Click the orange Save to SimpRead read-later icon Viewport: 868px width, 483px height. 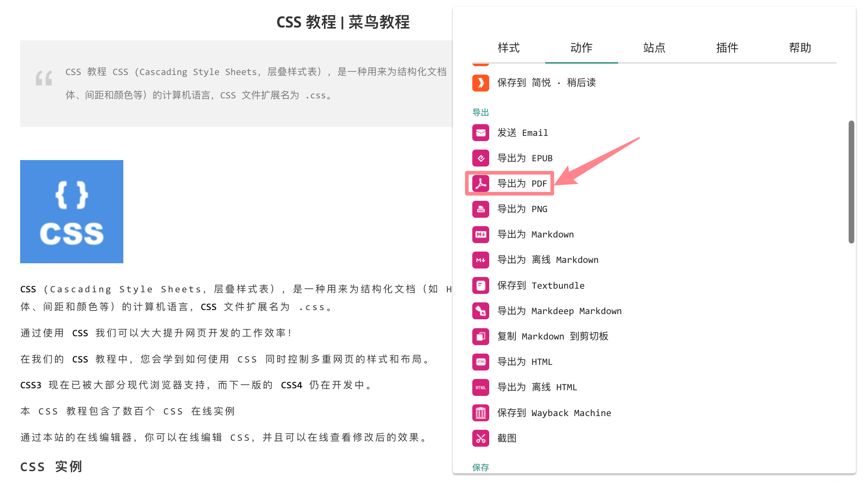481,83
